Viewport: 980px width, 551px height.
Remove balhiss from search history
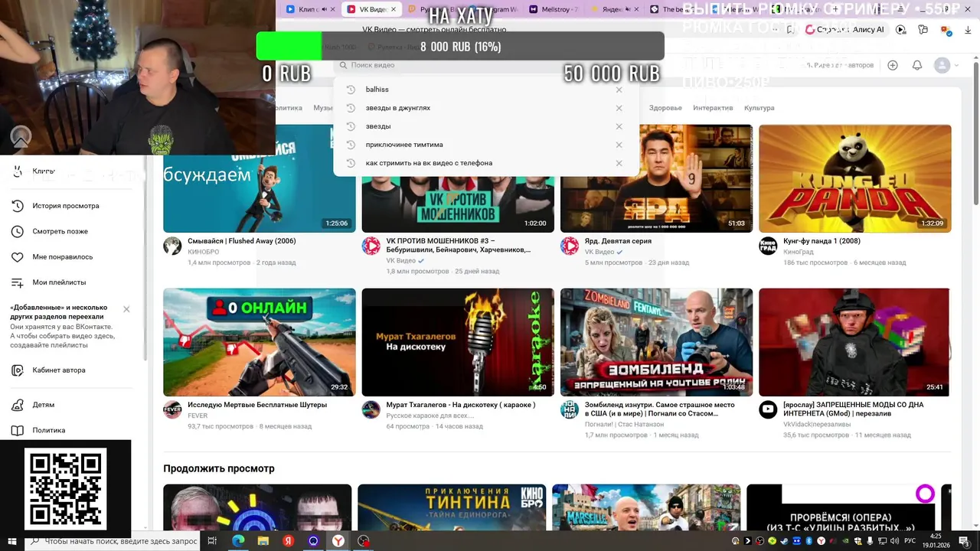pos(619,90)
